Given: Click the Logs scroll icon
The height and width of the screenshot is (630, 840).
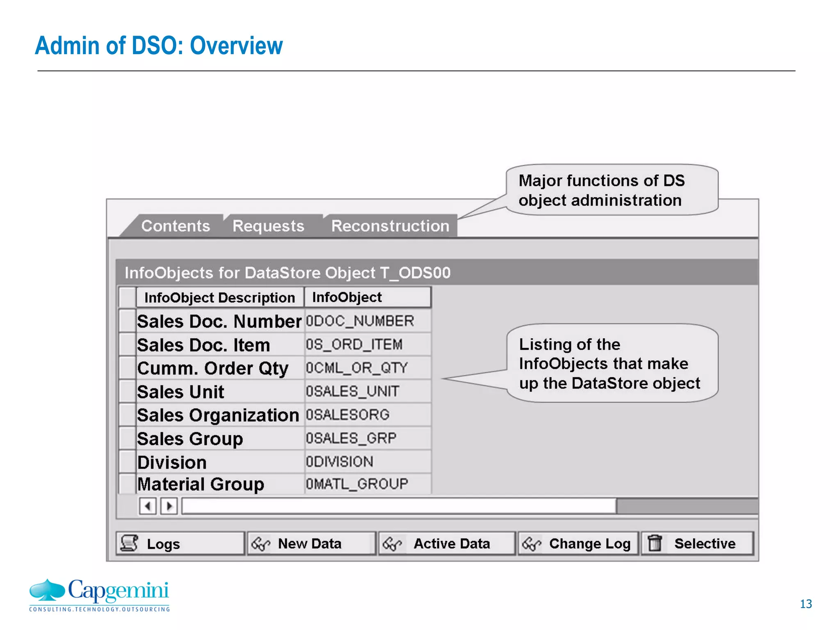Looking at the screenshot, I should 130,543.
